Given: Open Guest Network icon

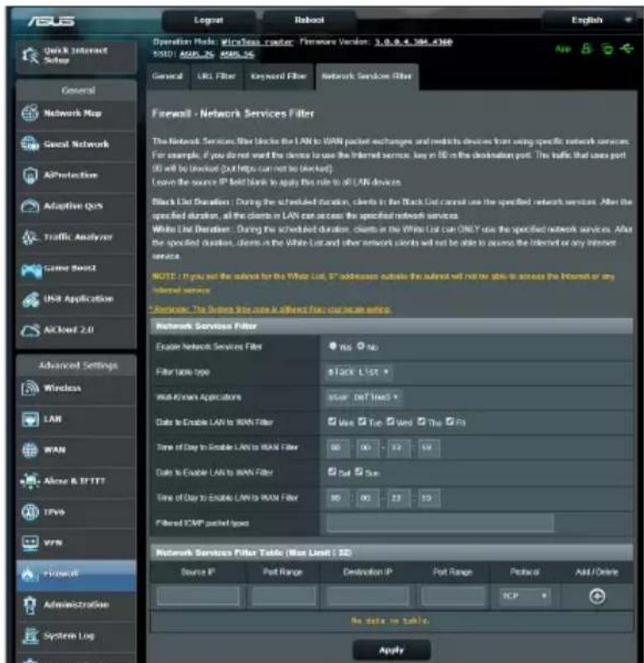Looking at the screenshot, I should tap(30, 144).
